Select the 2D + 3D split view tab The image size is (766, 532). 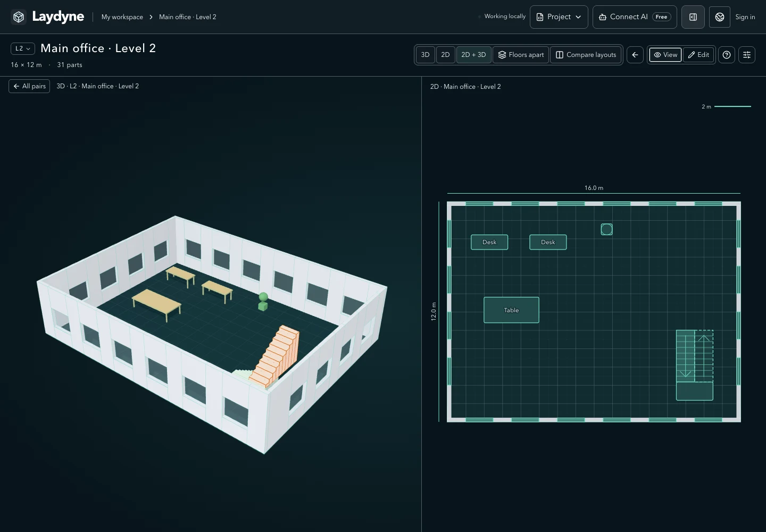[473, 55]
